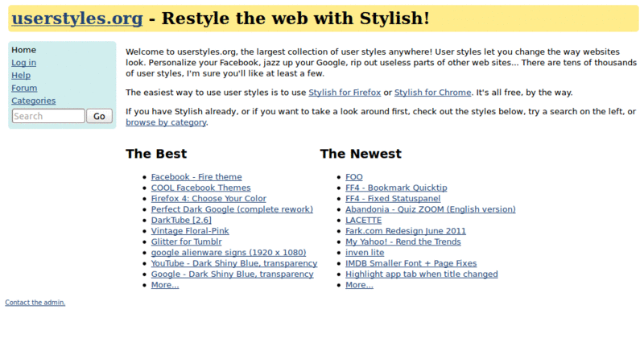Click the Contact the admin link
The width and height of the screenshot is (644, 355).
pyautogui.click(x=35, y=303)
